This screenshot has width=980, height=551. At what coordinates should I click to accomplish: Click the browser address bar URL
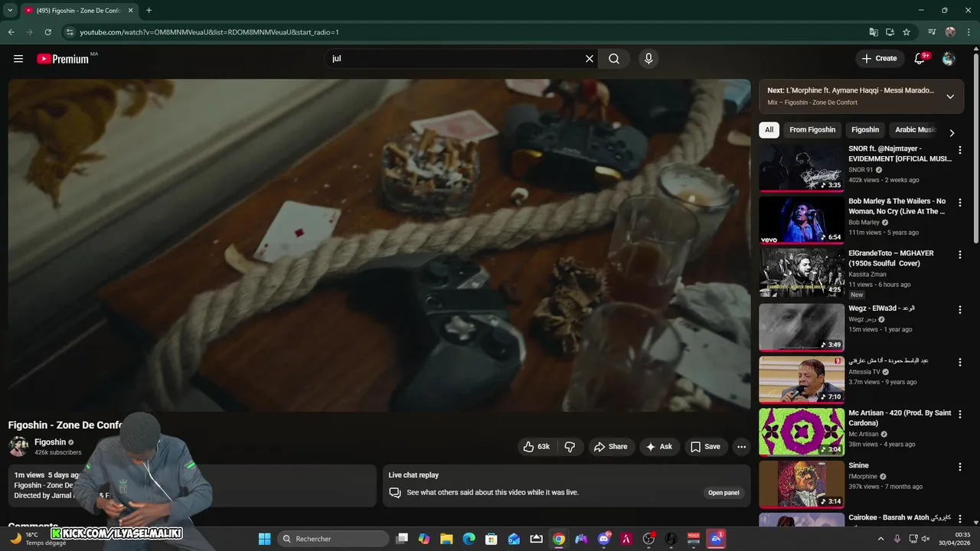209,32
